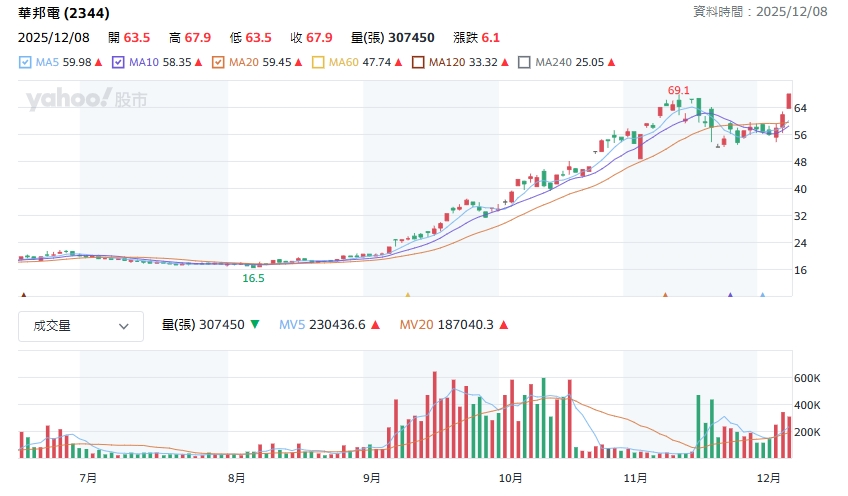The height and width of the screenshot is (496, 848).
Task: Uncheck the MA10 moving average line
Action: (x=118, y=62)
